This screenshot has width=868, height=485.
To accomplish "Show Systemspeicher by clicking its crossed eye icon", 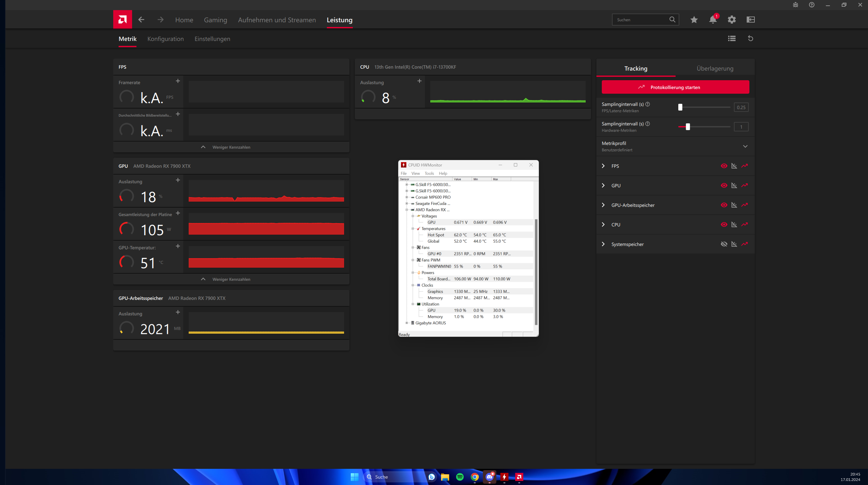I will pos(724,244).
